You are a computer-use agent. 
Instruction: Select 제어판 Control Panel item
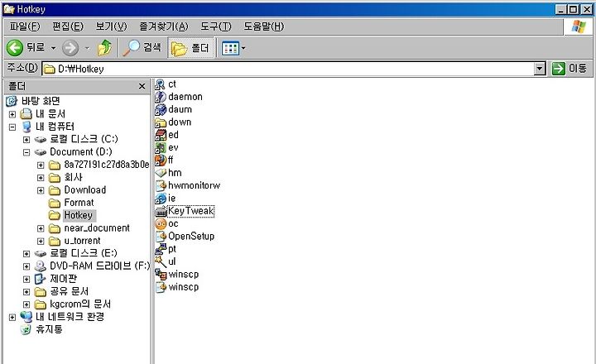[63, 279]
